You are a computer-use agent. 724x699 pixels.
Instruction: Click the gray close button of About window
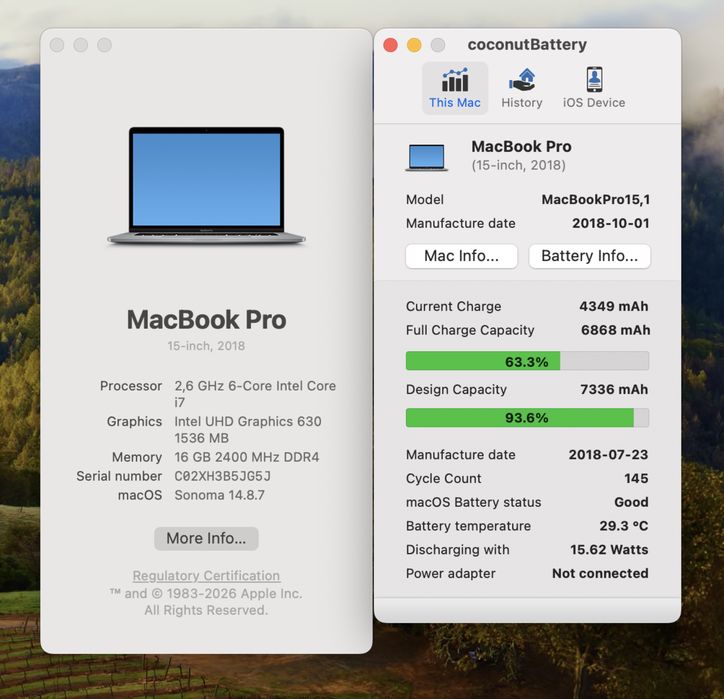point(57,45)
